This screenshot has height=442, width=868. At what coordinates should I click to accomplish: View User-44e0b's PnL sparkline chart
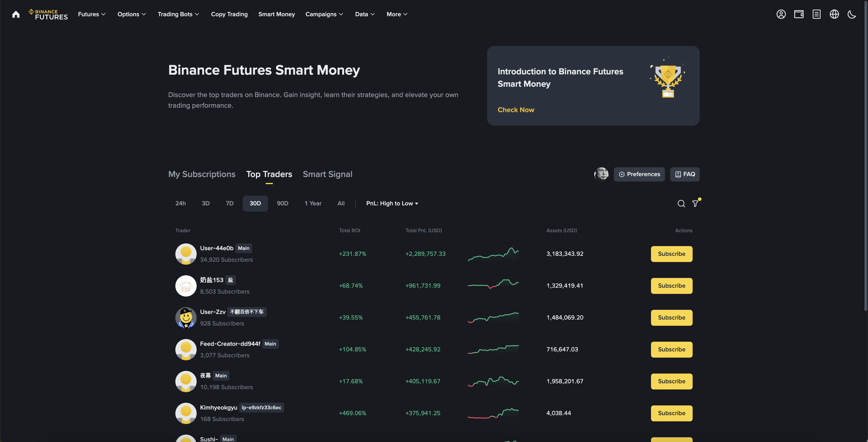point(493,254)
